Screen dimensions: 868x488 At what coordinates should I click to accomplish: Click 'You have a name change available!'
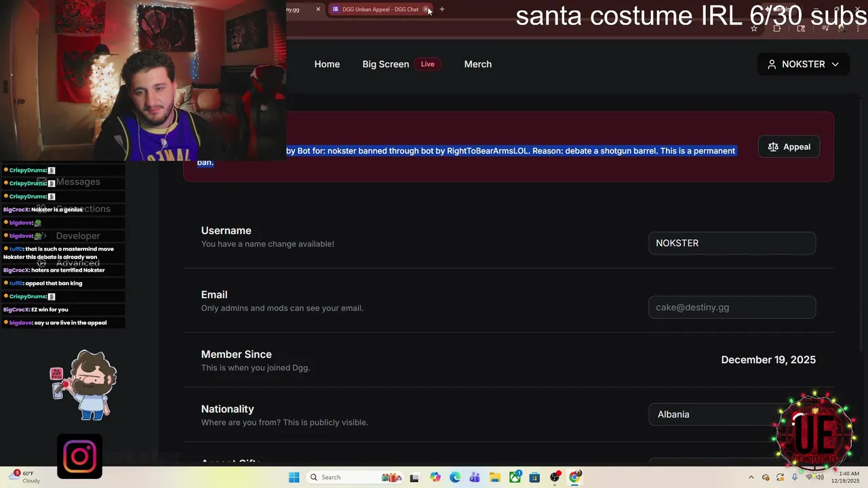(267, 244)
